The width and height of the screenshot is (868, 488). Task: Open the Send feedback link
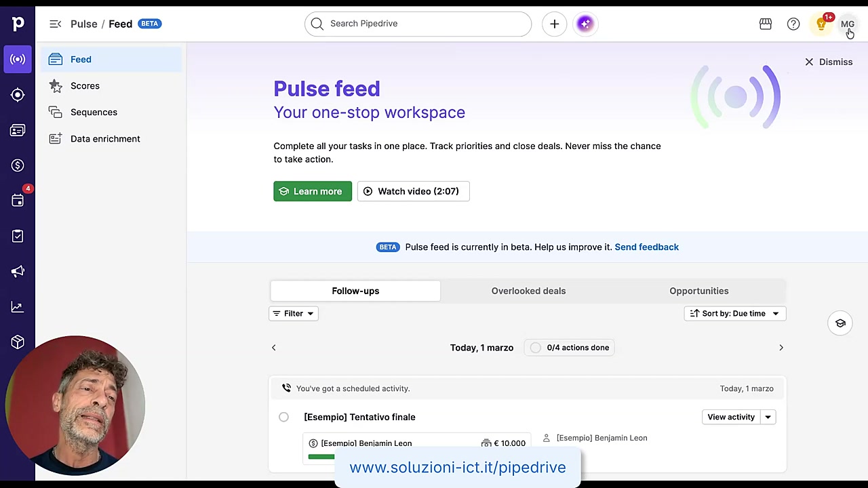pyautogui.click(x=646, y=247)
